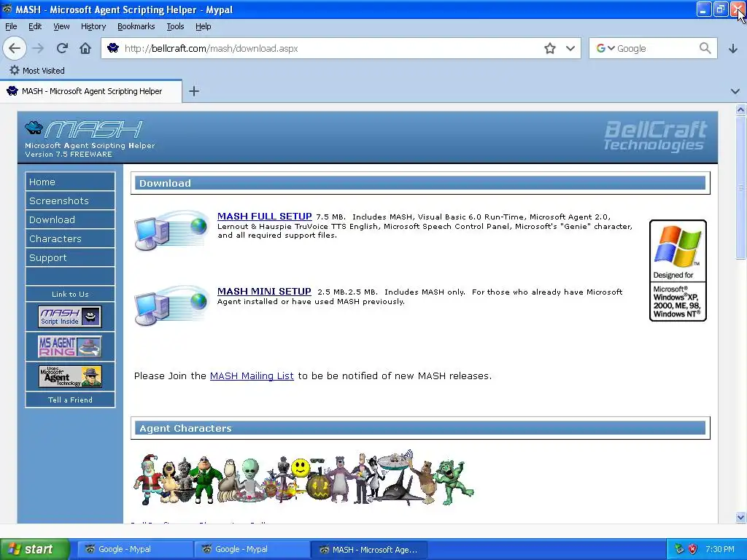The width and height of the screenshot is (747, 560).
Task: Reload the page with the refresh icon
Action: tap(62, 48)
